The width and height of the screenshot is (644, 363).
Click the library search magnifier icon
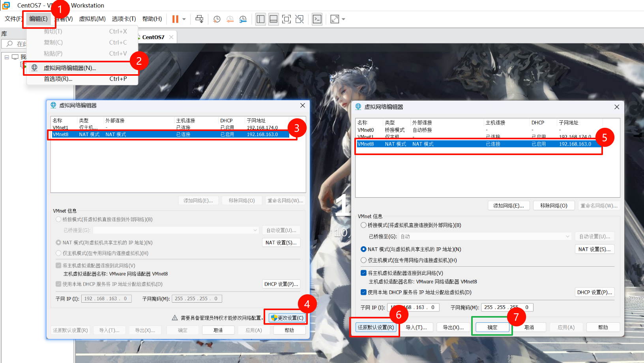(x=10, y=44)
